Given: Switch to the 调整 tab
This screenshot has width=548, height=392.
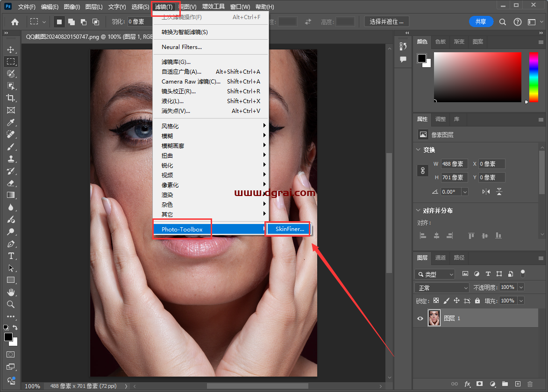Looking at the screenshot, I should click(441, 119).
